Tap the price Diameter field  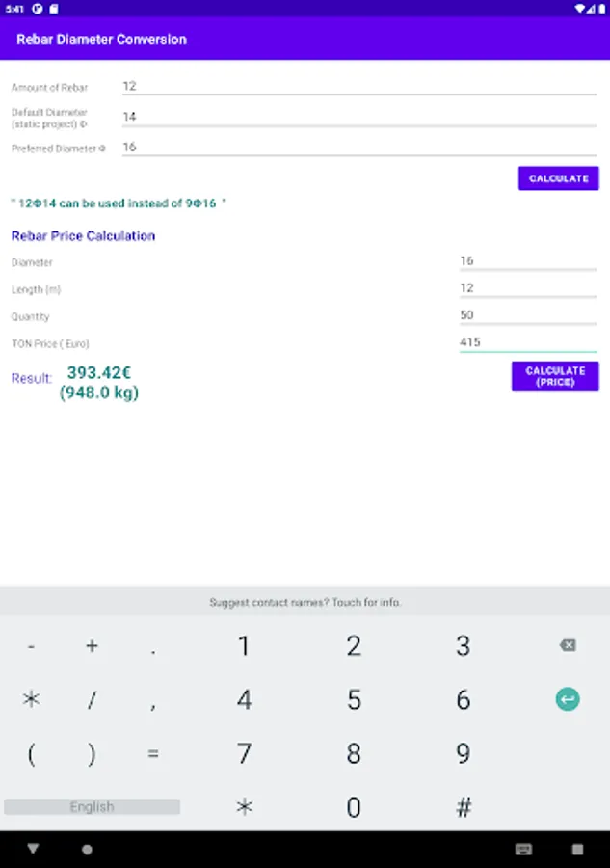(x=527, y=260)
